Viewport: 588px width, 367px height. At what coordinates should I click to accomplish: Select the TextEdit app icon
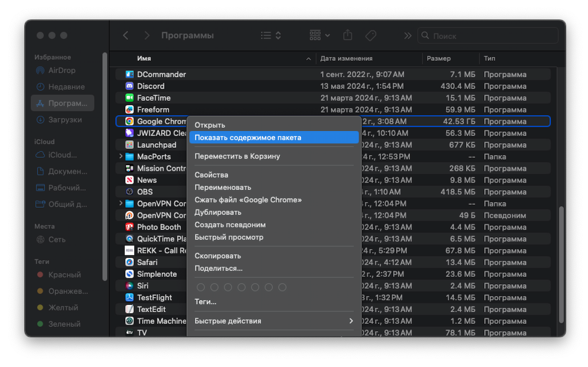[129, 310]
